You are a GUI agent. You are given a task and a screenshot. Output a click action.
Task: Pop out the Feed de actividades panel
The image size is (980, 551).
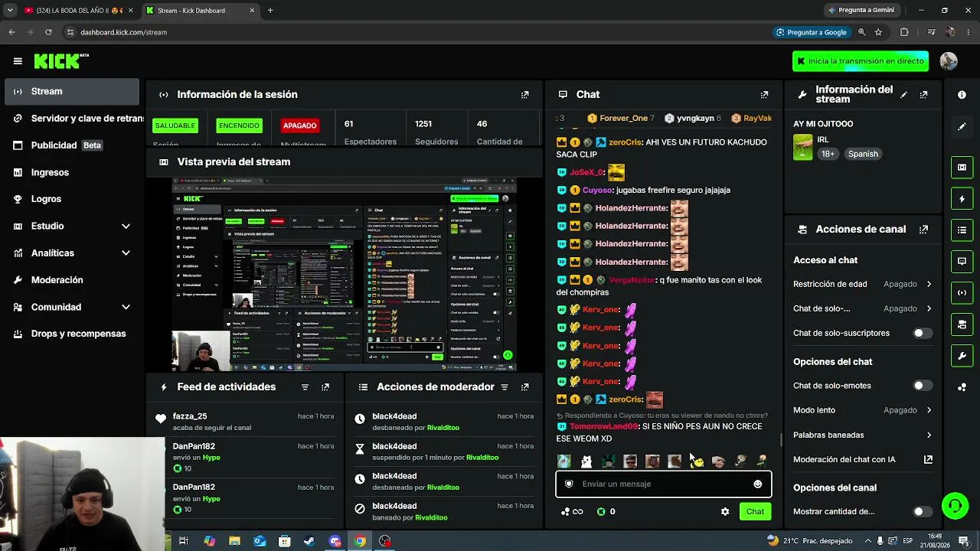tap(325, 387)
